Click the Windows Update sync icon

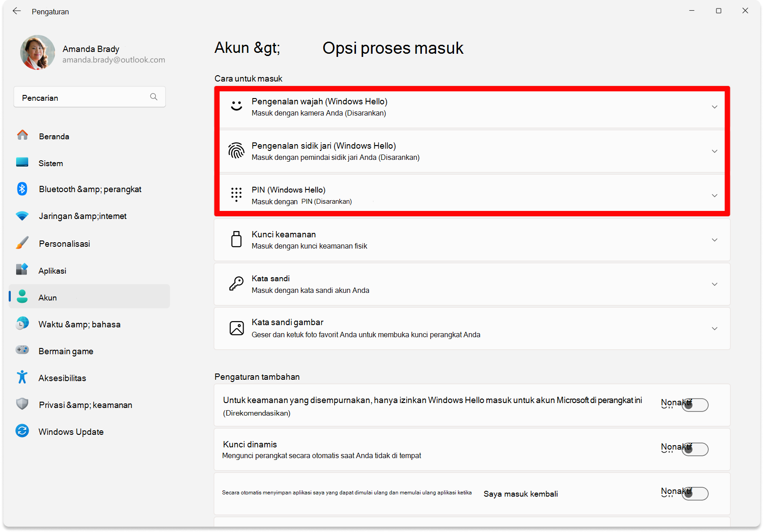22,431
